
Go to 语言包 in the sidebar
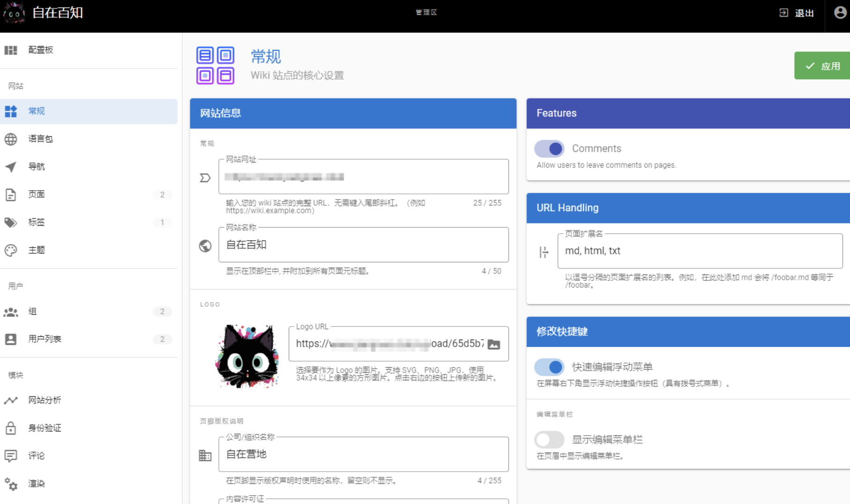[41, 139]
